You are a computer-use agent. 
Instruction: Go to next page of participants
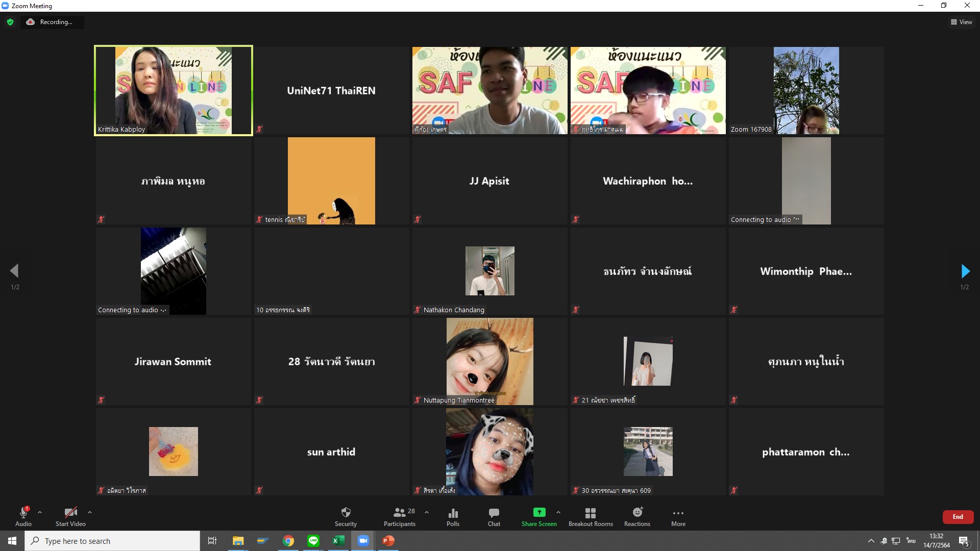(965, 271)
